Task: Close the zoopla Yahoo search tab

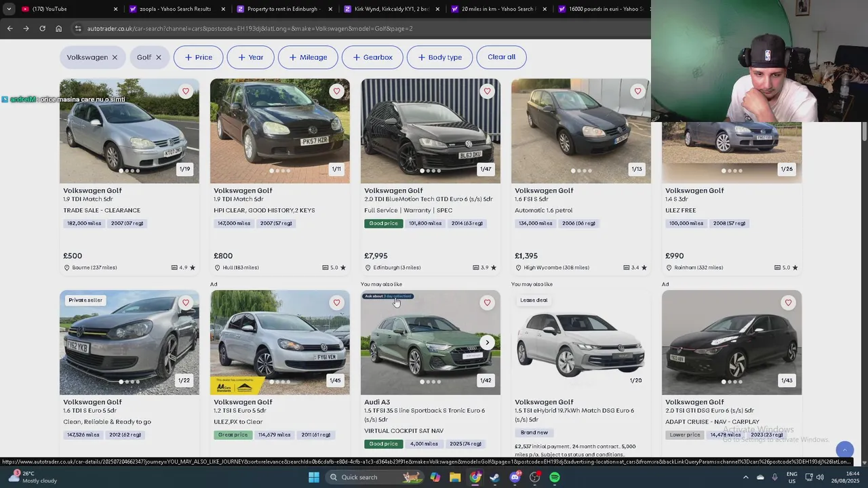Action: coord(223,9)
